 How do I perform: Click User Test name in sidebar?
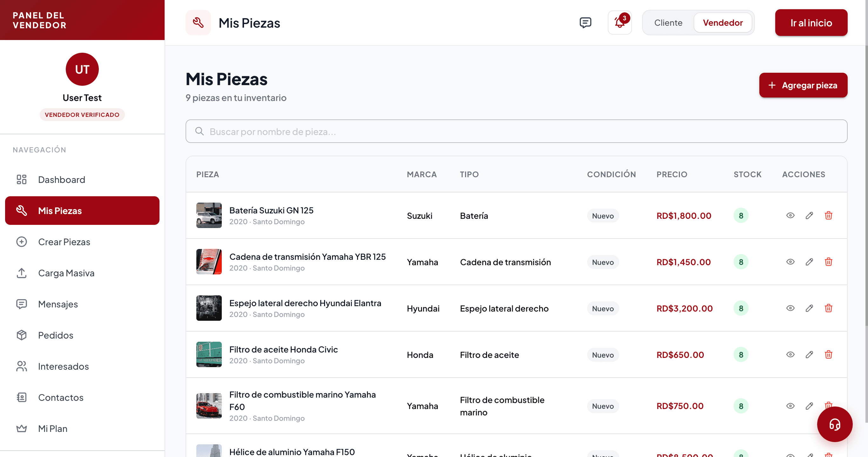[x=82, y=98]
